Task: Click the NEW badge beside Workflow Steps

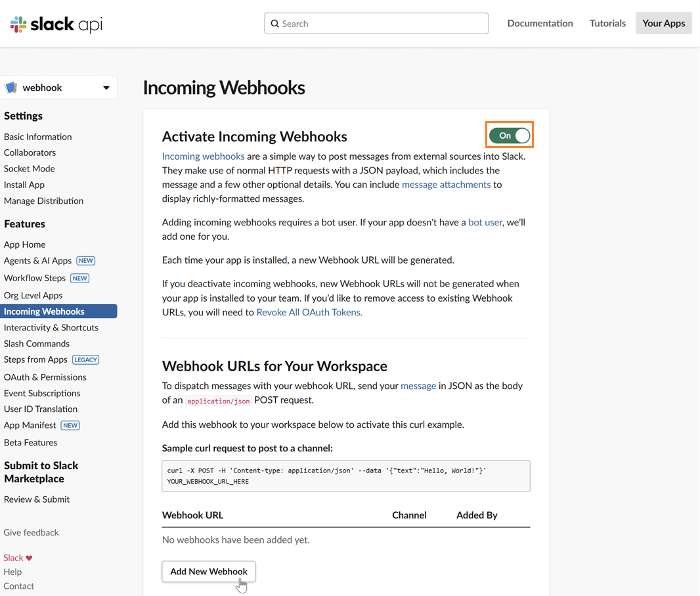Action: pyautogui.click(x=79, y=278)
